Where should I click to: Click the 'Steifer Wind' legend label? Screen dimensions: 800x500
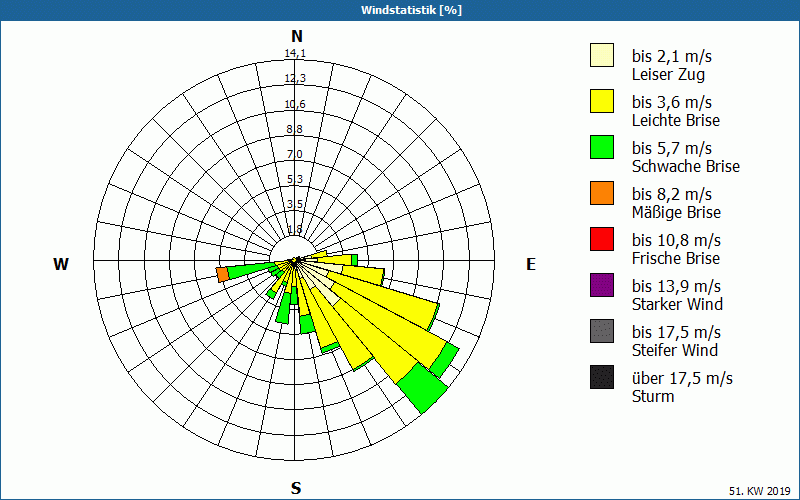pos(675,350)
